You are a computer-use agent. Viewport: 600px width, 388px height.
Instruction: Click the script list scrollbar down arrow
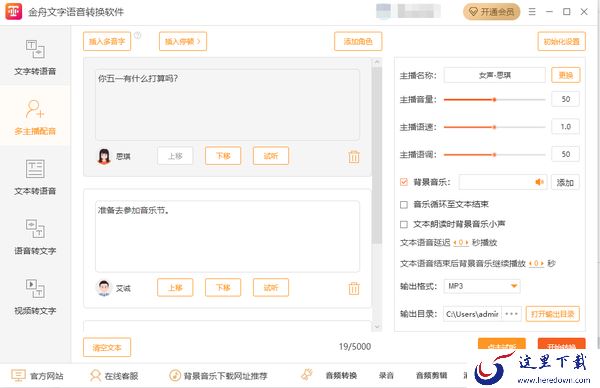377,326
